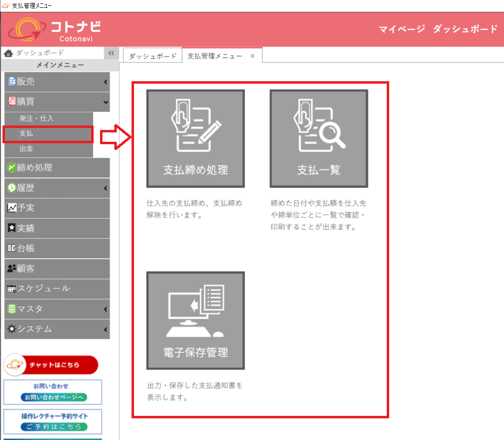Close the 支払管理メニュー tab

tap(252, 56)
